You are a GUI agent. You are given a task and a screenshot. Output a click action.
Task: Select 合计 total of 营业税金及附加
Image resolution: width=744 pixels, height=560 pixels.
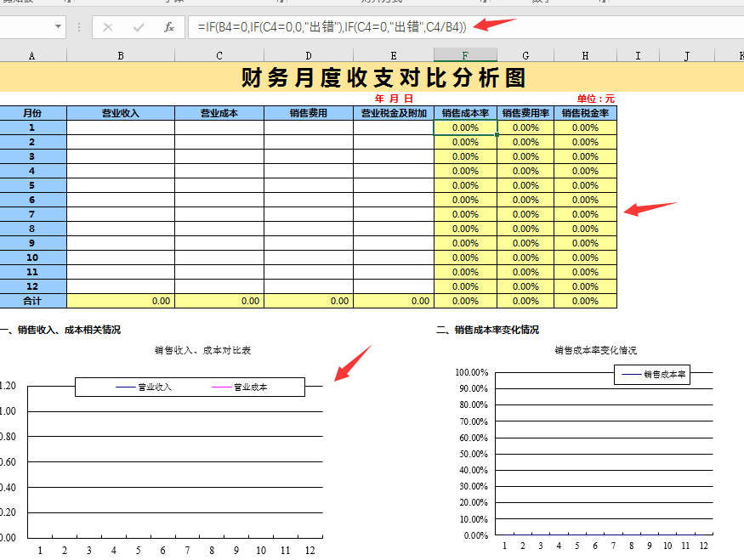(394, 301)
